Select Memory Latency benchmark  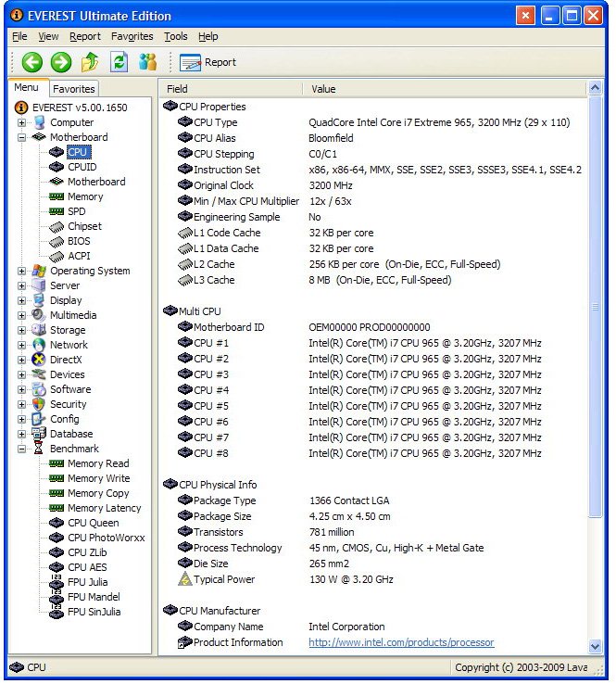104,508
